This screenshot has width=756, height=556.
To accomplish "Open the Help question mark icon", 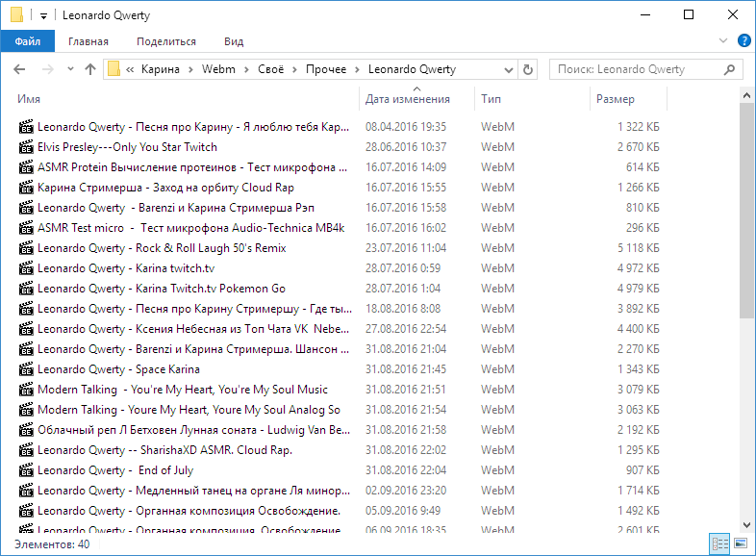I will (743, 40).
